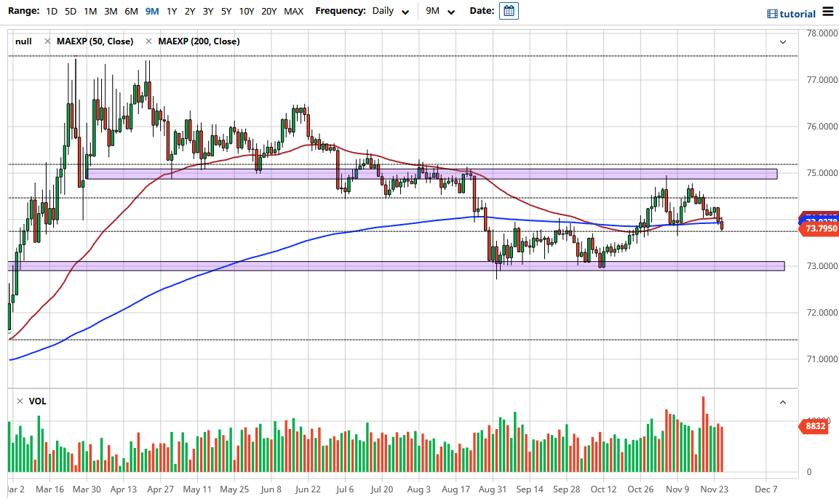Open the Date calendar picker icon
This screenshot has width=839, height=504.
pos(509,11)
